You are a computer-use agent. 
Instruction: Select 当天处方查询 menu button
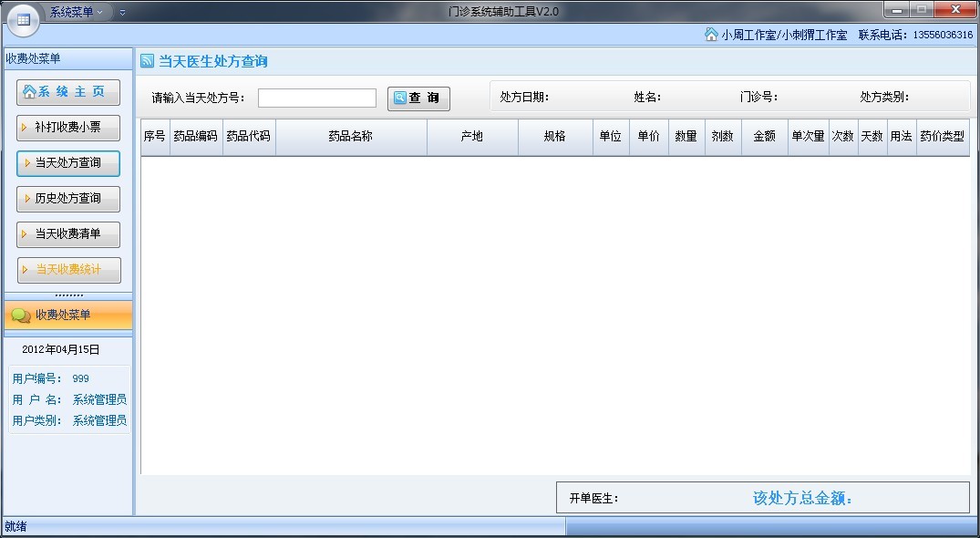68,163
